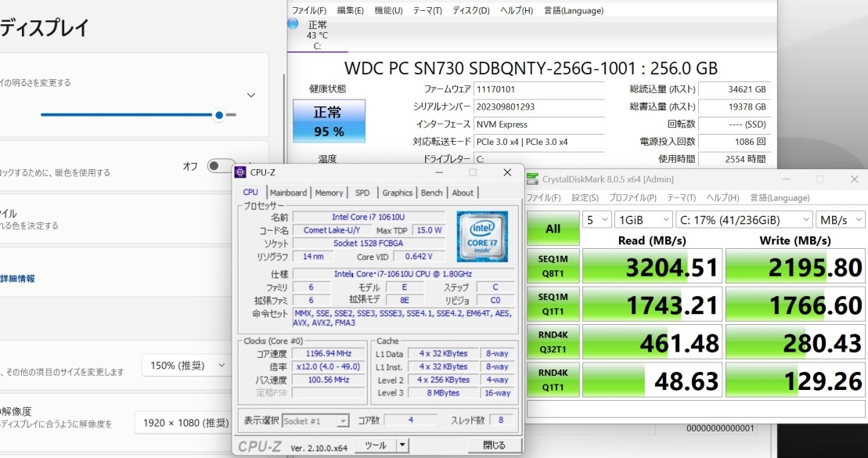The width and height of the screenshot is (868, 458).
Task: Open the 150% scale dropdown
Action: pos(186,366)
